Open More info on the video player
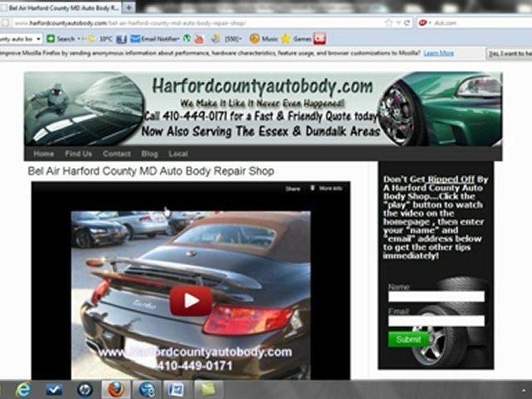Viewport: 532px width, 399px height. click(x=326, y=188)
